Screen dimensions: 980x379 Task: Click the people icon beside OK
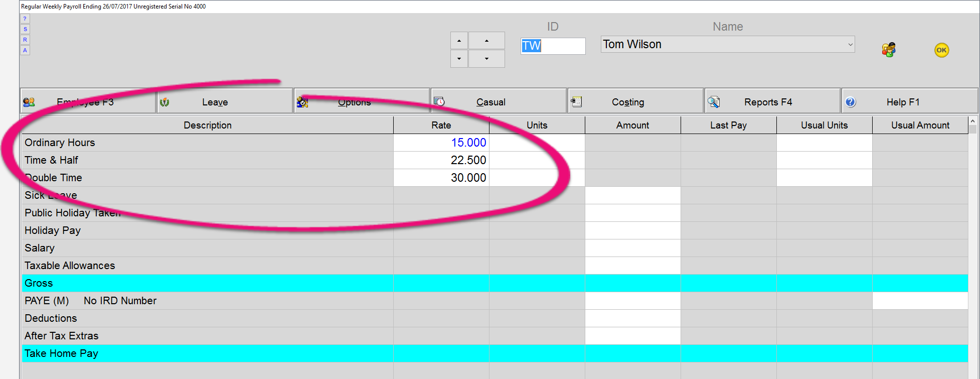pos(889,50)
